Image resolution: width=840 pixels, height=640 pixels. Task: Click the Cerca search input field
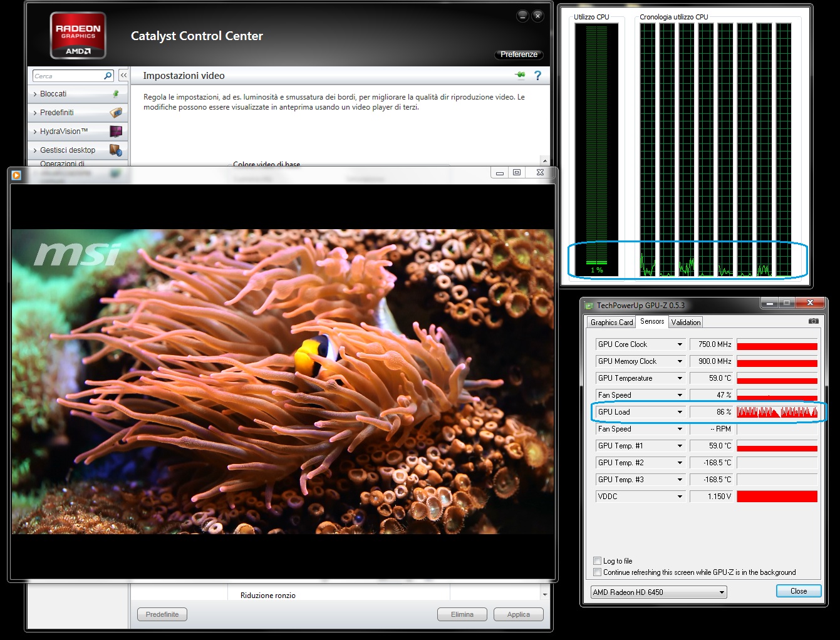coord(67,76)
